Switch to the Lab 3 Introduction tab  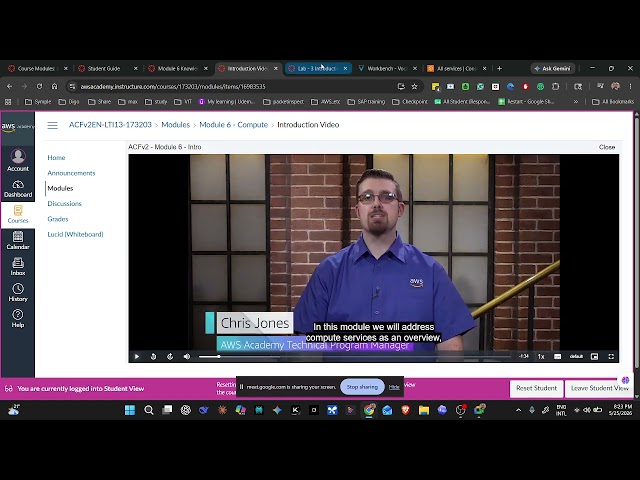[x=318, y=69]
